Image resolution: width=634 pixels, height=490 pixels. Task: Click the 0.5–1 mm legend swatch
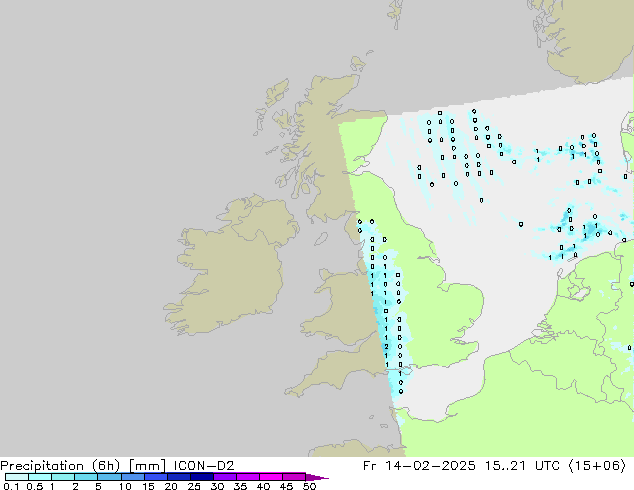coord(40,477)
